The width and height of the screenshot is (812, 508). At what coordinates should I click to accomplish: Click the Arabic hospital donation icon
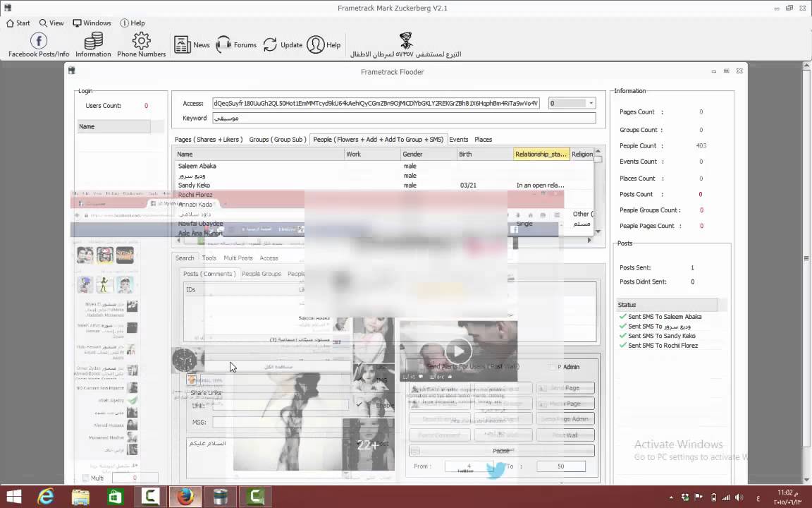(405, 40)
